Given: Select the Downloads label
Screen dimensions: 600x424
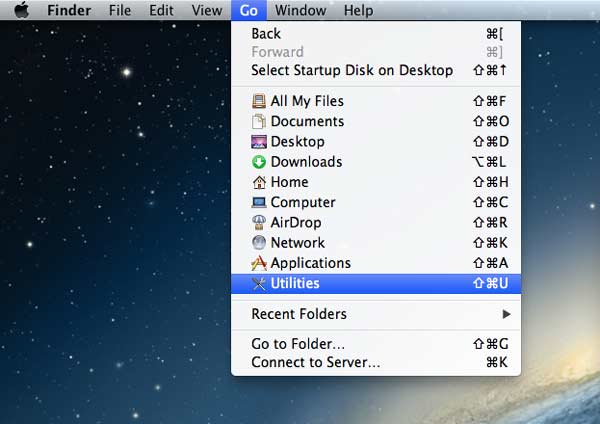Looking at the screenshot, I should pyautogui.click(x=307, y=162).
